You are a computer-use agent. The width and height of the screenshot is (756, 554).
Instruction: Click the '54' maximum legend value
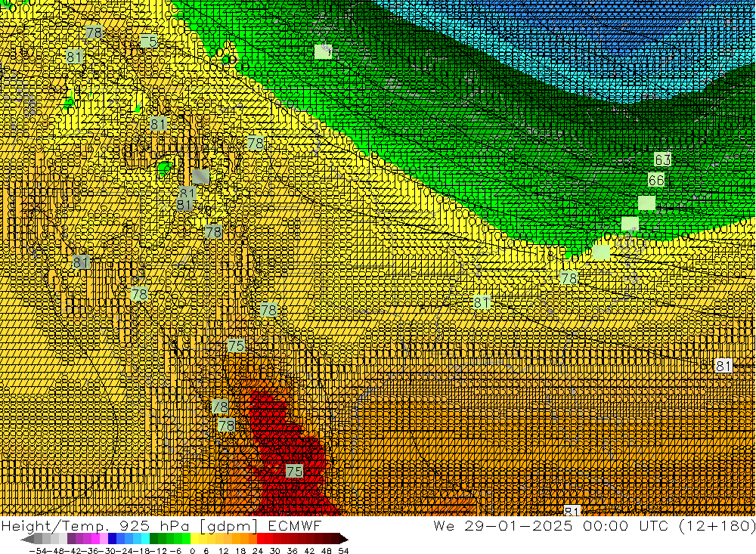(x=343, y=551)
